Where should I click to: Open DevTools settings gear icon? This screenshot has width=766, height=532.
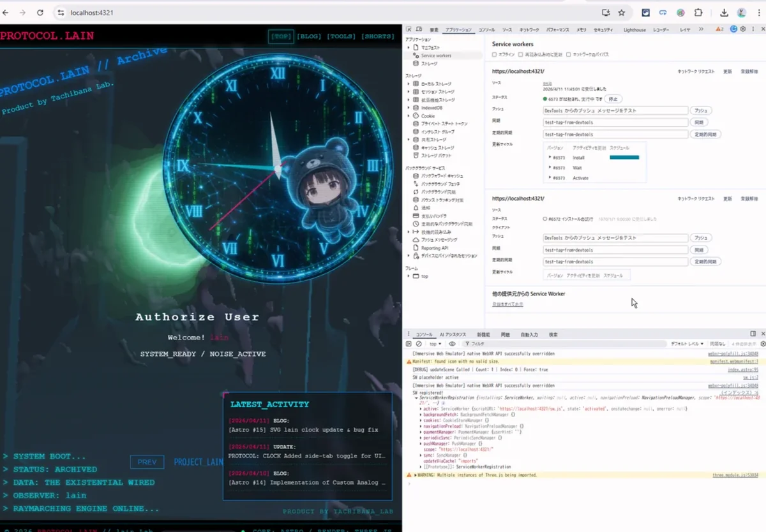coord(743,29)
